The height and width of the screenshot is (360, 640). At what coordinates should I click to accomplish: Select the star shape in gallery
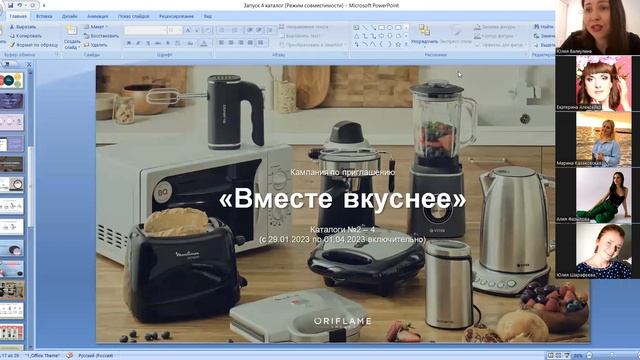[398, 44]
